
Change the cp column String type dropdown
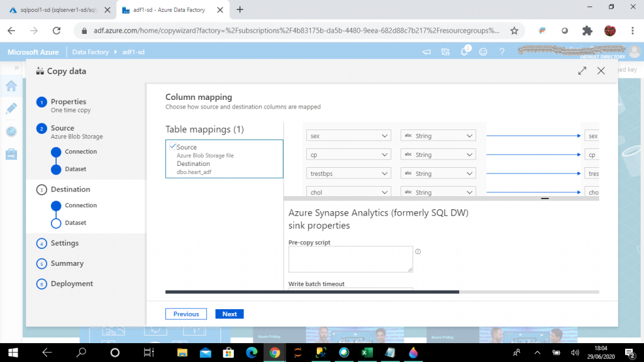point(438,155)
